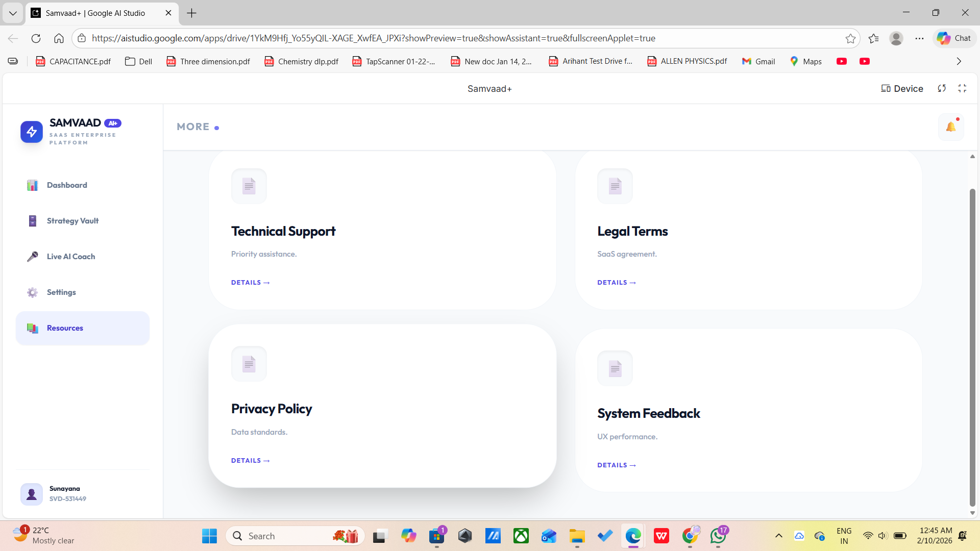Image resolution: width=980 pixels, height=551 pixels.
Task: Click the System Feedback document icon
Action: pyautogui.click(x=615, y=368)
